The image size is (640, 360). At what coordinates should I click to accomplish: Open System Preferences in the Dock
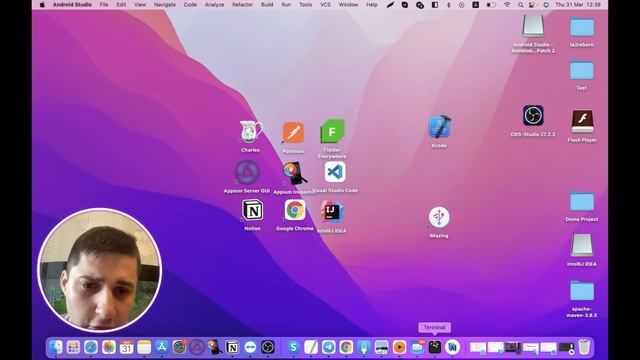pos(179,347)
